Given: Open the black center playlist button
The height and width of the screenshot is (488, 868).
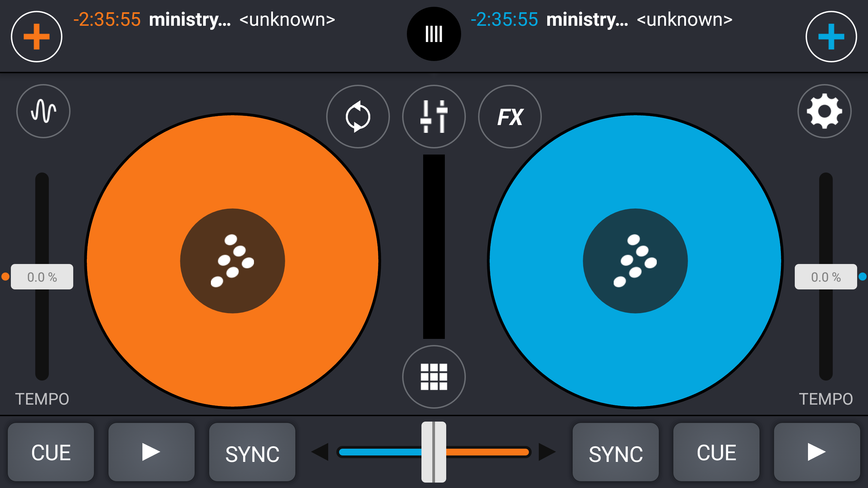Looking at the screenshot, I should click(x=434, y=34).
